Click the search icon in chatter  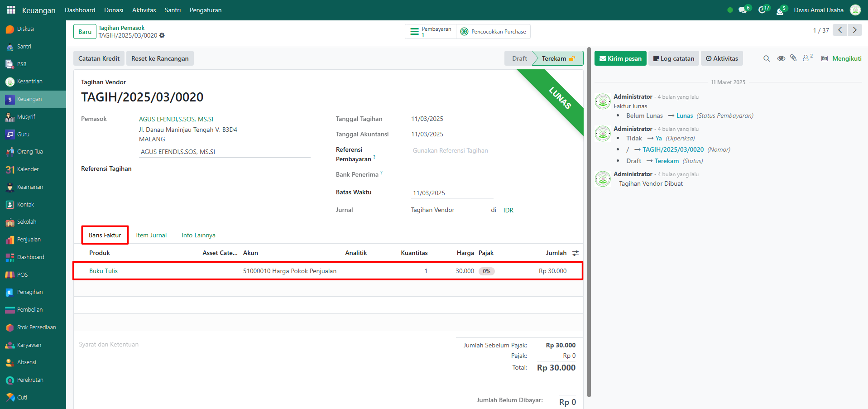point(766,58)
